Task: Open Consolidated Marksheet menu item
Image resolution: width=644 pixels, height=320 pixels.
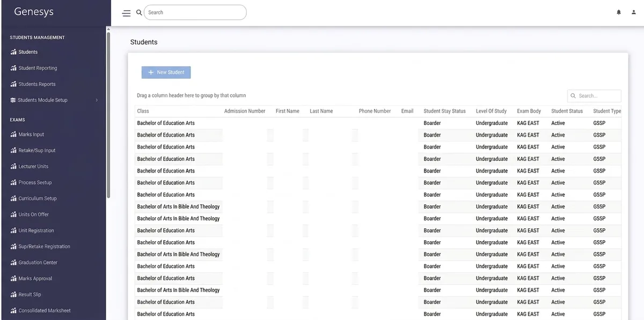Action: [45, 310]
